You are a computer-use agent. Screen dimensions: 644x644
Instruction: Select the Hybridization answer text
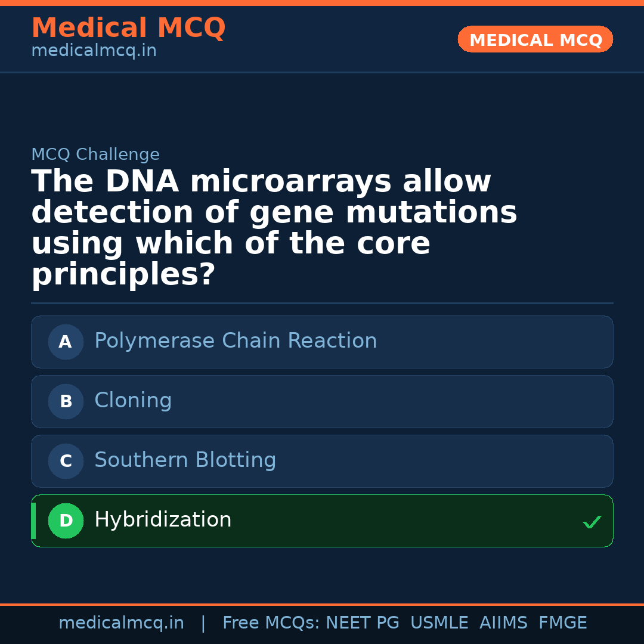[x=163, y=520]
